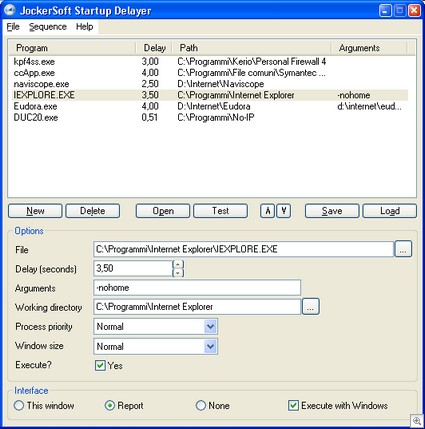Click the C:\Programmi\No-IP path cell

pos(216,117)
